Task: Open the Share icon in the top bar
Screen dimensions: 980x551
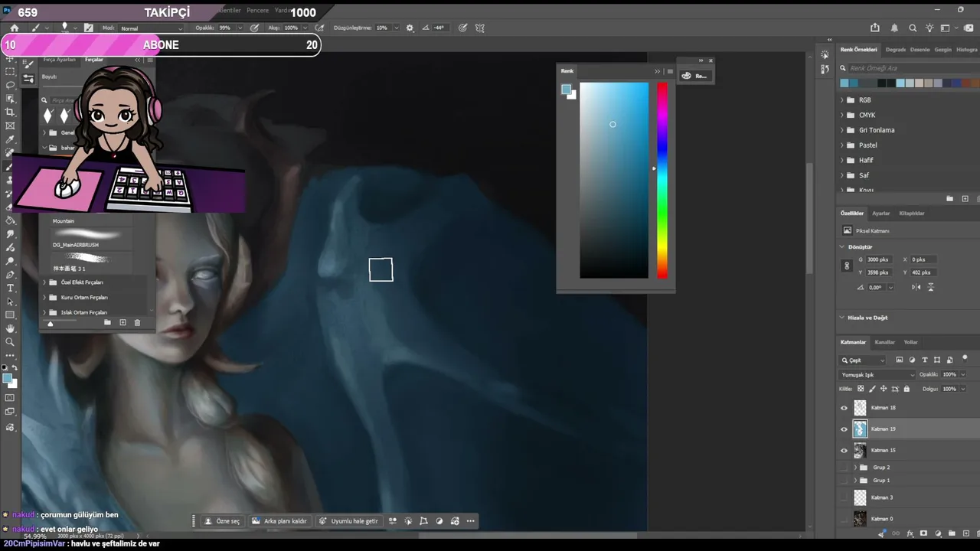Action: [x=875, y=28]
